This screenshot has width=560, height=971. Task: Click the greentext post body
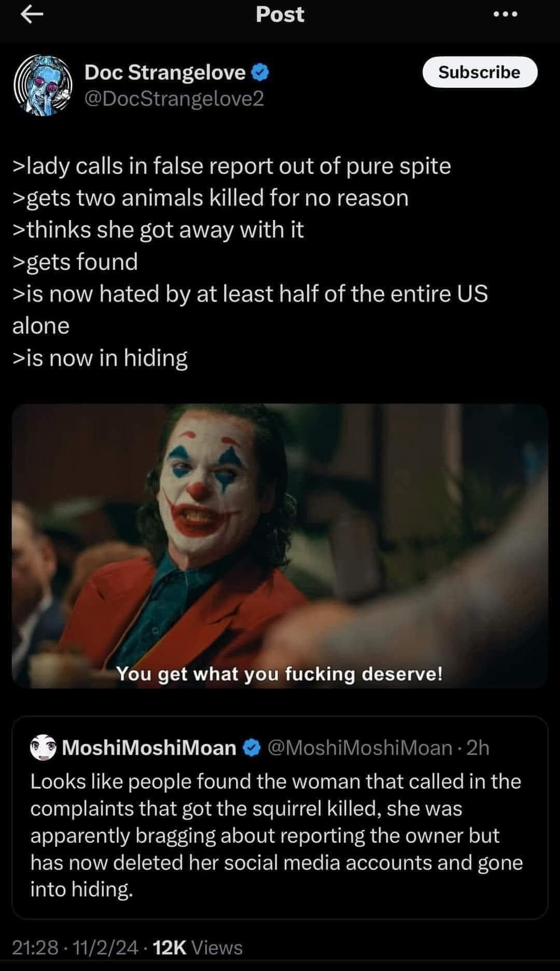tap(250, 262)
